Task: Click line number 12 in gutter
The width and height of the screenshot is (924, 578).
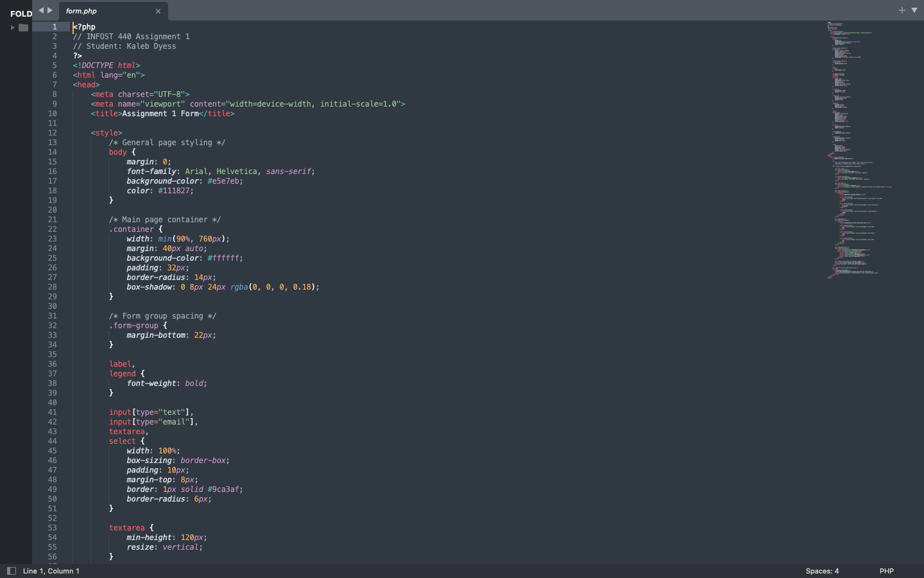Action: click(53, 133)
